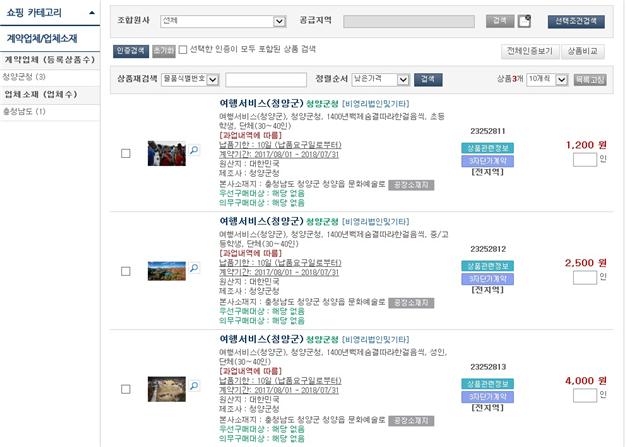Image resolution: width=626 pixels, height=447 pixels.
Task: Enable 선택한 인증이 모두 포함된 상품 검색 checkbox
Action: 183,49
